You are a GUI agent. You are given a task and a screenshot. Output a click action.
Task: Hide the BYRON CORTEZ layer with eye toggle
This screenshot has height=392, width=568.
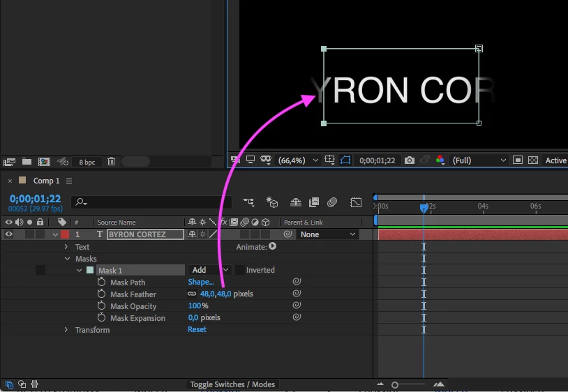8,234
